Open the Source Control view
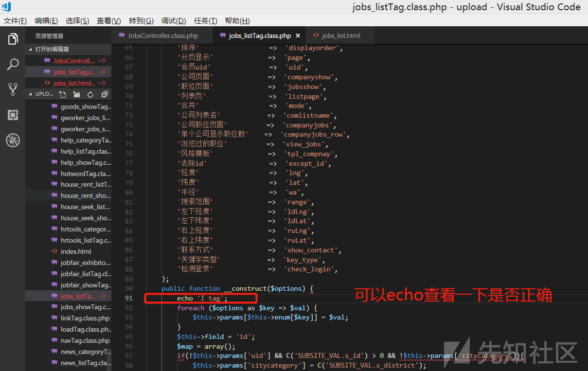This screenshot has width=588, height=371. tap(13, 89)
